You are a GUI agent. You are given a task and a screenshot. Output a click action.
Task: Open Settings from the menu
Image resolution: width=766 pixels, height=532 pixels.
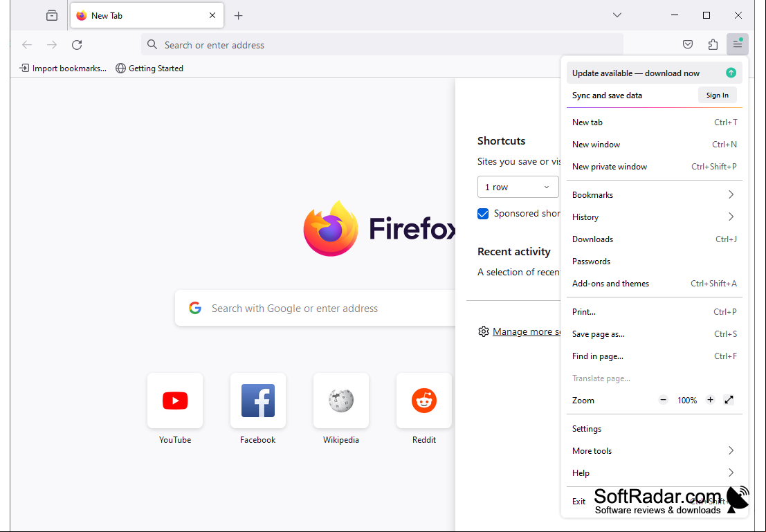(654, 428)
